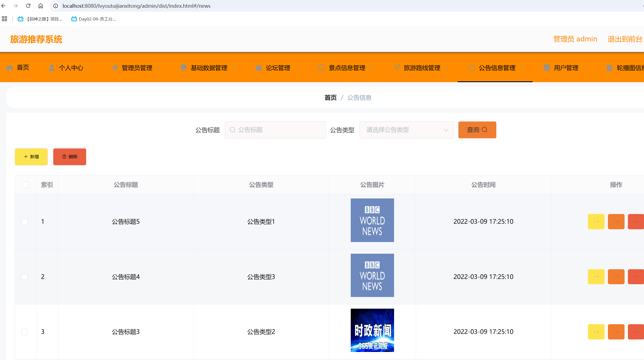Click the red 删除 button
Image resolution: width=644 pixels, height=360 pixels.
70,157
